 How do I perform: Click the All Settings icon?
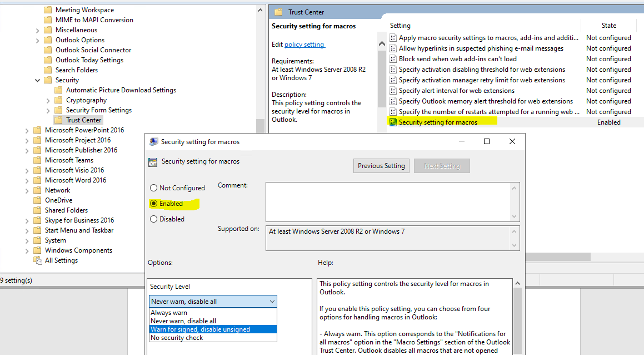tap(37, 260)
